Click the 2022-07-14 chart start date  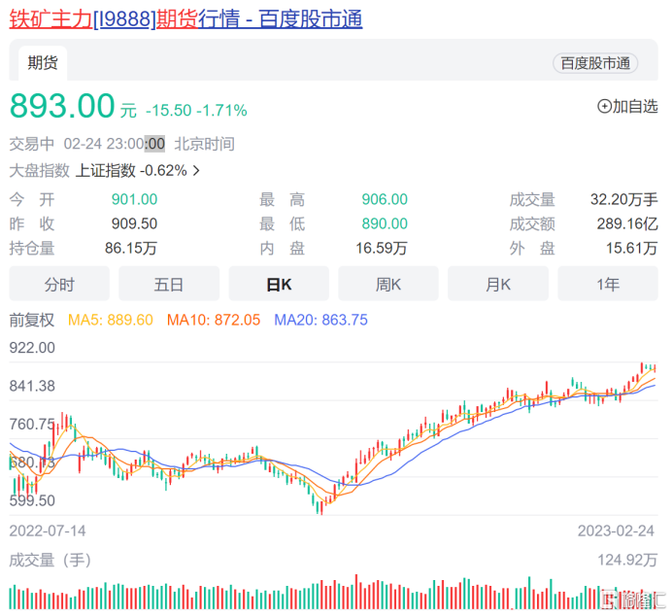(47, 530)
